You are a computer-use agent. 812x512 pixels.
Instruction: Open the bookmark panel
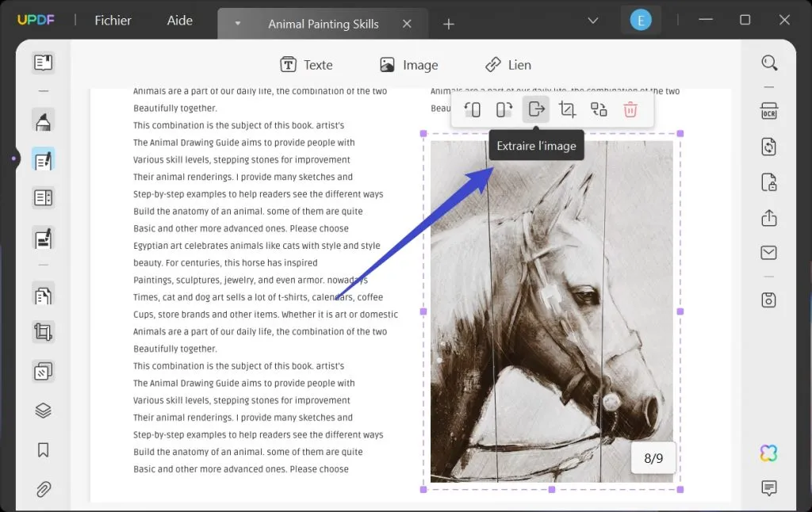point(43,450)
